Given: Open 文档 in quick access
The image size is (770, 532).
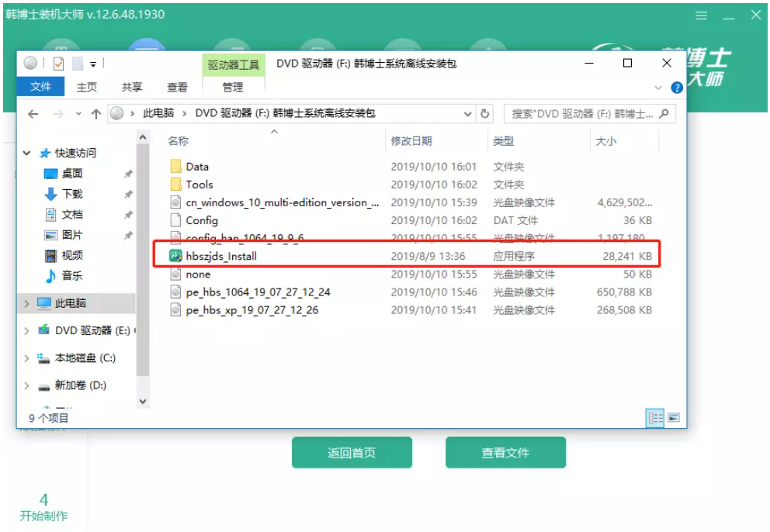Looking at the screenshot, I should coord(72,215).
